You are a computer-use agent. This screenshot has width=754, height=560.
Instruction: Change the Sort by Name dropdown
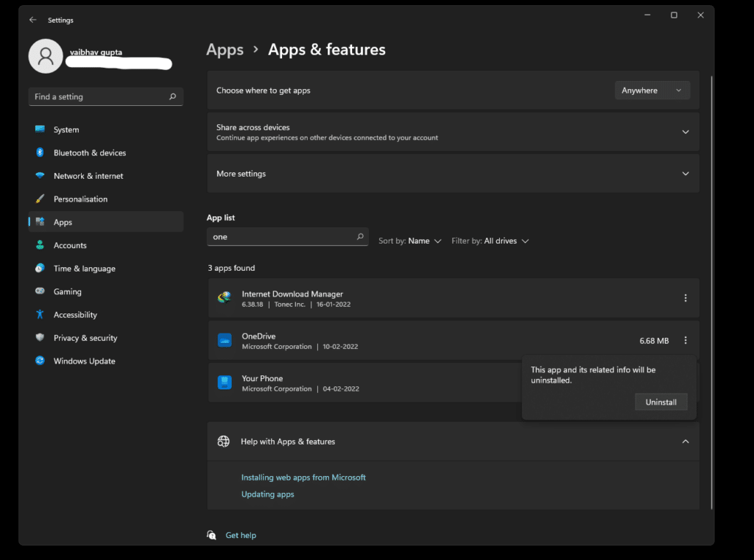pos(410,241)
